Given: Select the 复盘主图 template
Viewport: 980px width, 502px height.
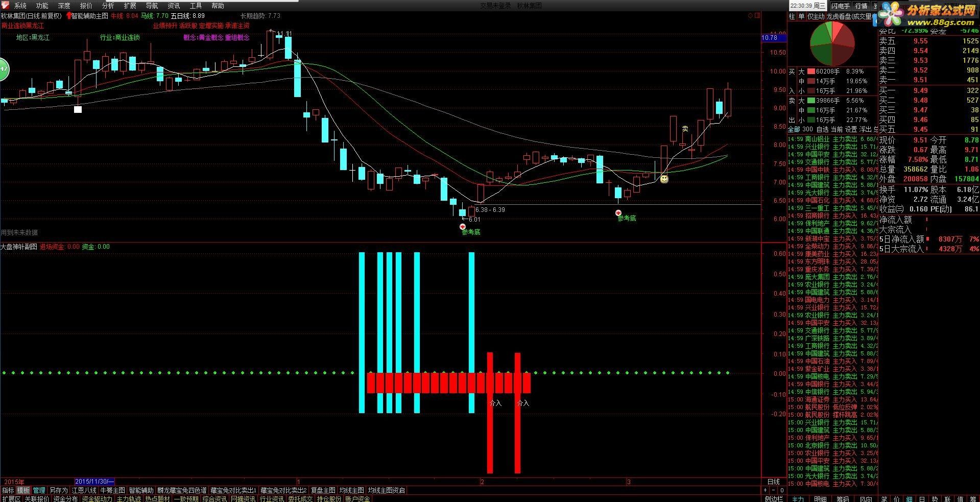Looking at the screenshot, I should coord(323,490).
